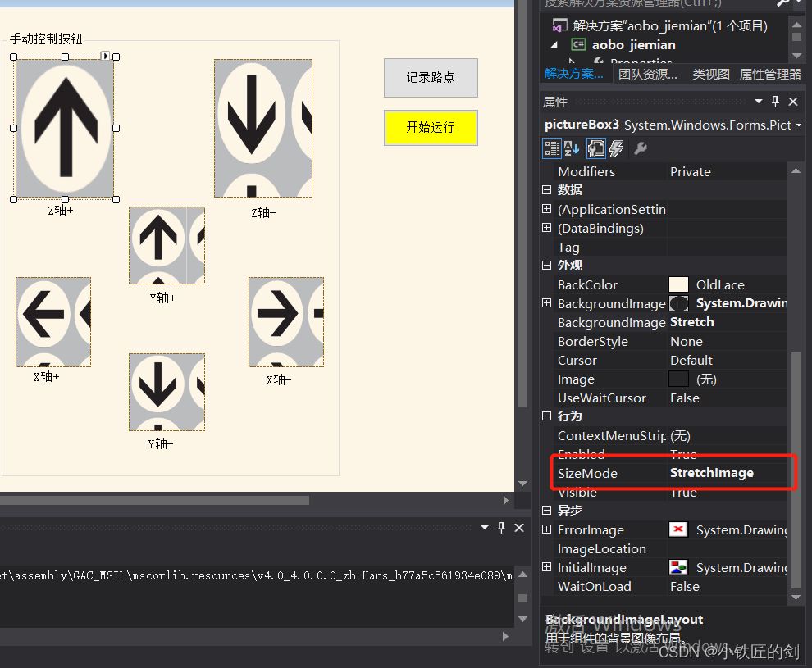Select the Cursor Default value

[691, 360]
